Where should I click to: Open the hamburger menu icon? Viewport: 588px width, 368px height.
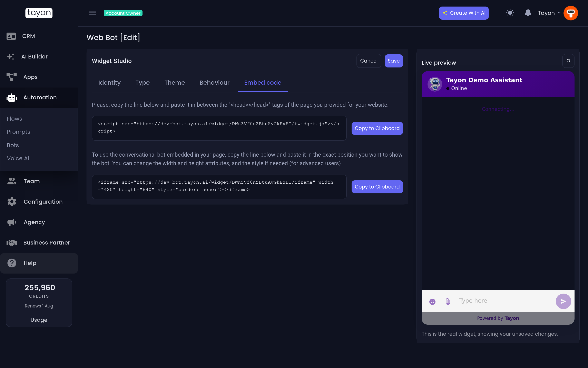(x=92, y=13)
